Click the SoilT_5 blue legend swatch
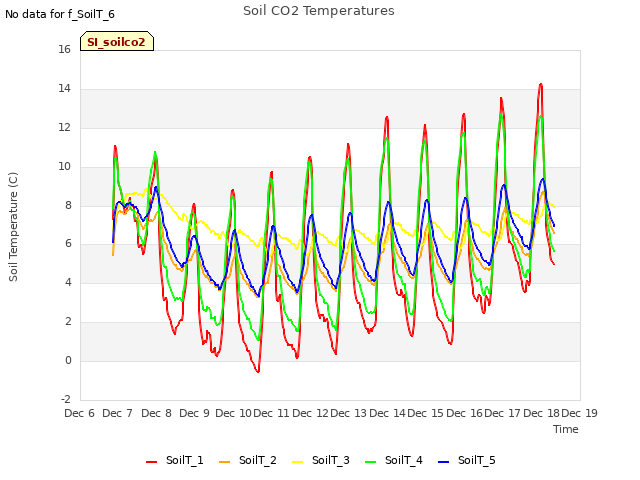 444,462
